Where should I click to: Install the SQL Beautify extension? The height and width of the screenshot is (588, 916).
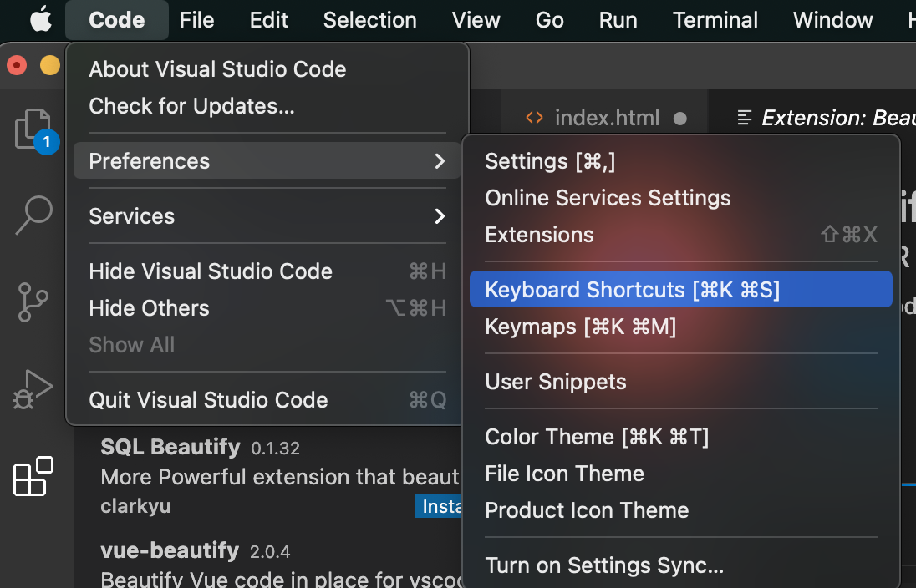pyautogui.click(x=439, y=506)
